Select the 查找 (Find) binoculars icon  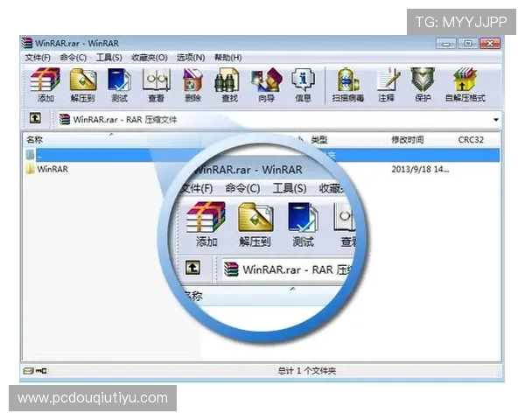pos(229,83)
